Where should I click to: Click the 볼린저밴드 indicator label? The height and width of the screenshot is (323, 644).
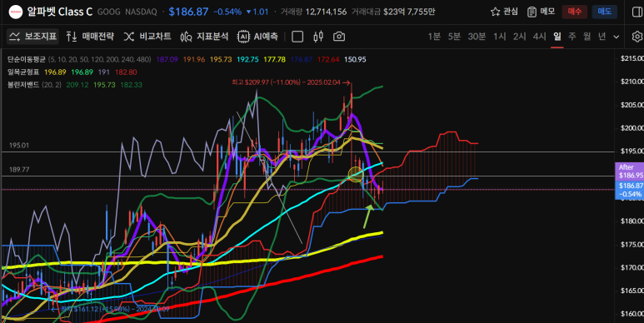[23, 85]
